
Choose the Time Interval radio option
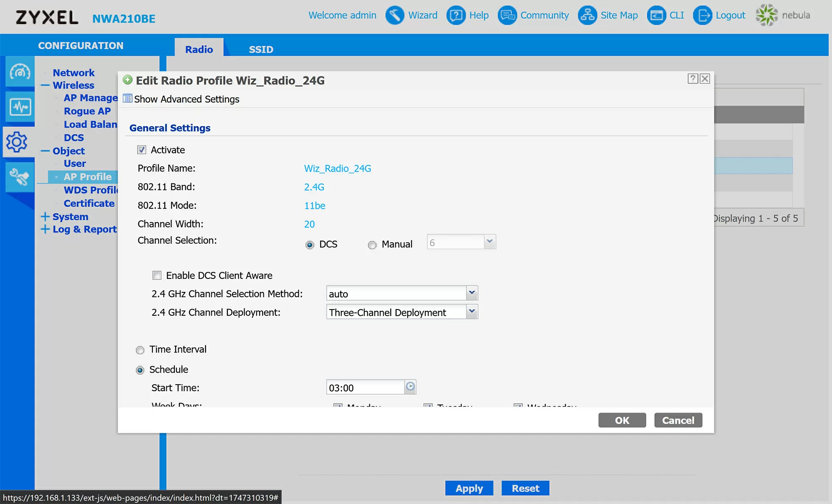[x=140, y=350]
